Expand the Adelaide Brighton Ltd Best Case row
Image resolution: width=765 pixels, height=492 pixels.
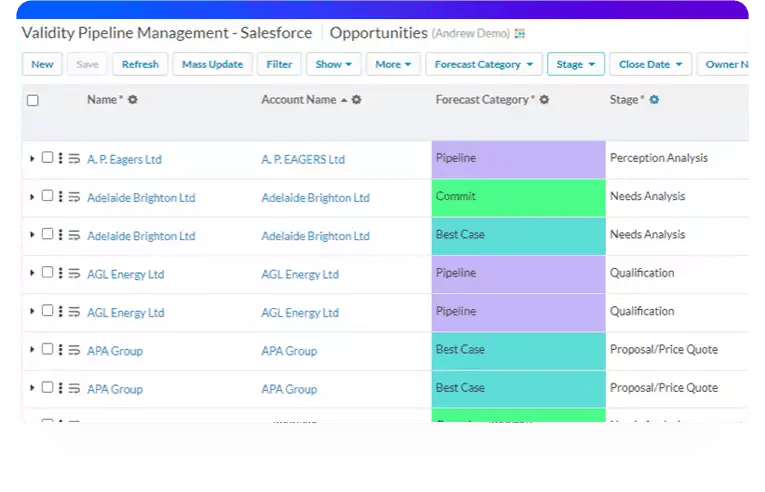[32, 235]
